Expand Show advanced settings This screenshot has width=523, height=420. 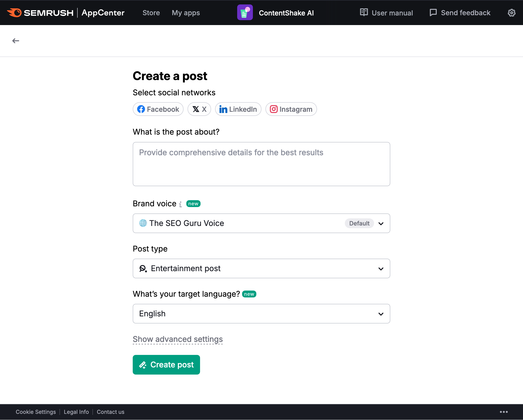coord(178,339)
